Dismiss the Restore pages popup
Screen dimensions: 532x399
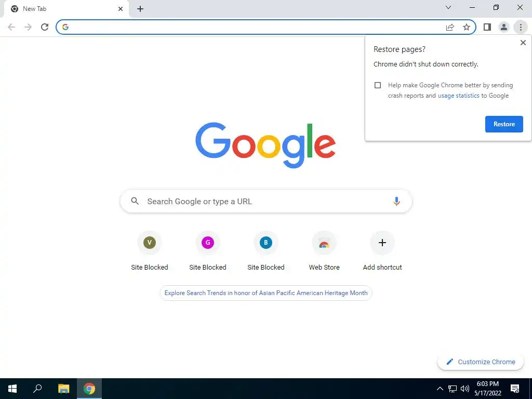point(523,43)
